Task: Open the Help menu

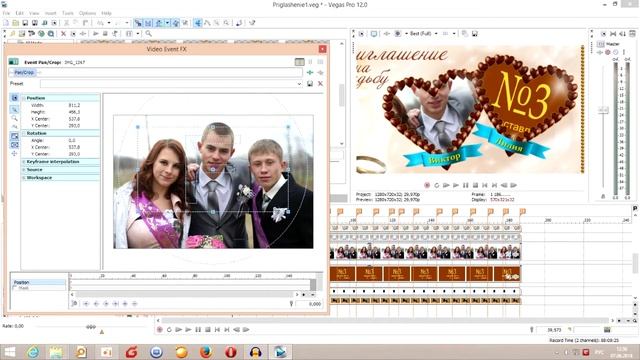Action: (x=106, y=13)
